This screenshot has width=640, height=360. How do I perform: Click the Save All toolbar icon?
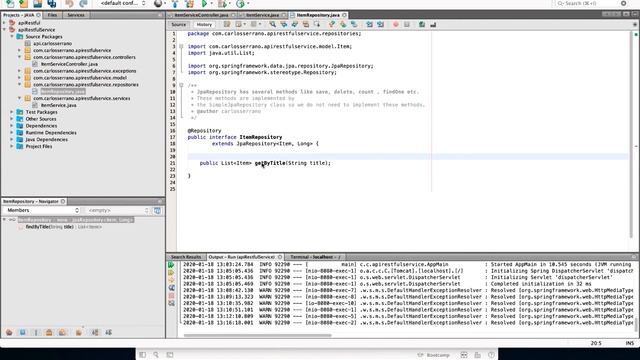51,4
